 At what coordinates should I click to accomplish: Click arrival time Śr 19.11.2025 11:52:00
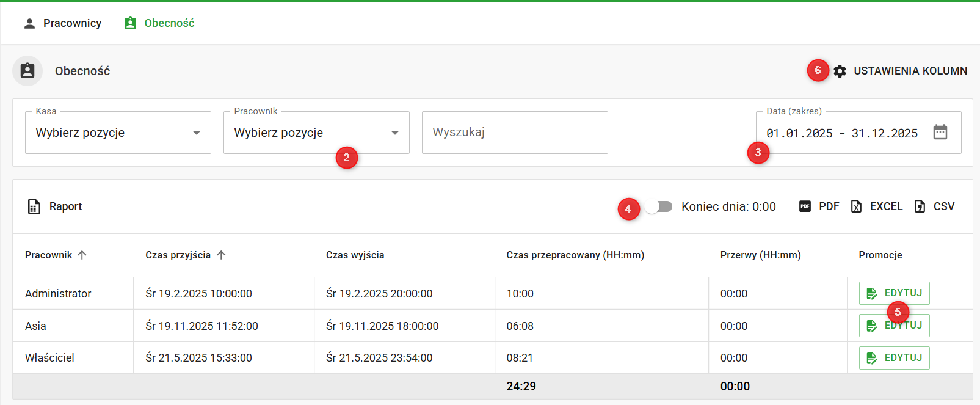[x=202, y=326]
